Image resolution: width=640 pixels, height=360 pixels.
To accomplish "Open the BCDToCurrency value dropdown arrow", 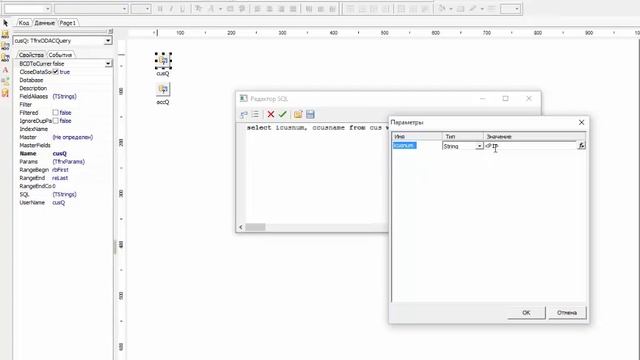I will click(108, 64).
